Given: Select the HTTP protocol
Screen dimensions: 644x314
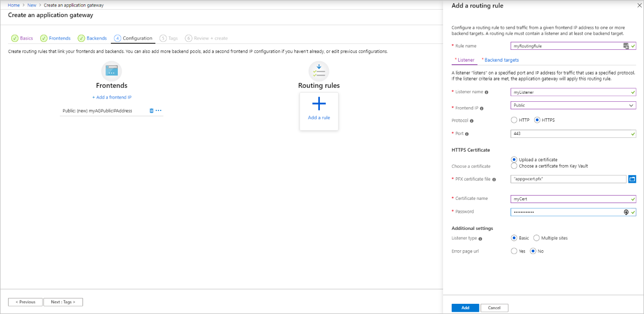Looking at the screenshot, I should (514, 120).
